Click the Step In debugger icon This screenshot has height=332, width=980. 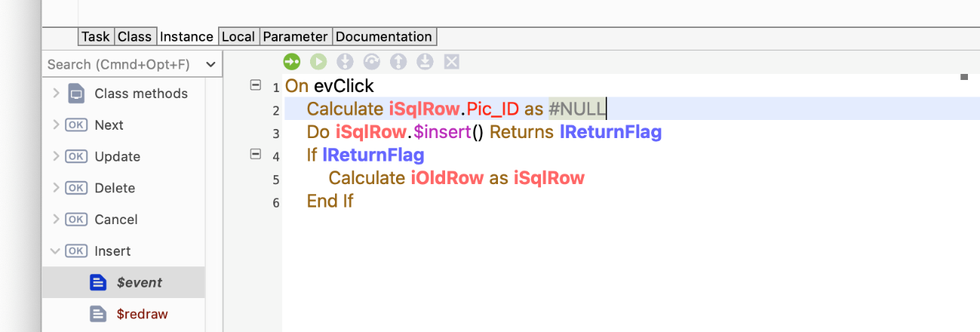pos(345,62)
